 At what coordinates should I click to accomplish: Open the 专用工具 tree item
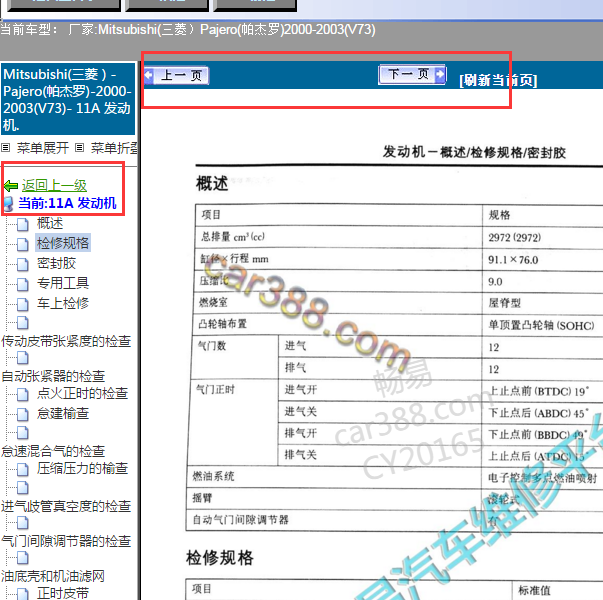[63, 283]
